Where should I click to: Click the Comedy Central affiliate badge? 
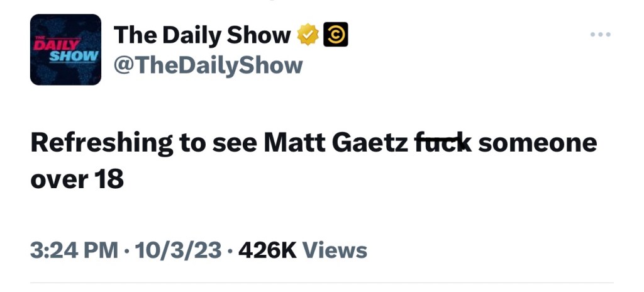coord(335,36)
